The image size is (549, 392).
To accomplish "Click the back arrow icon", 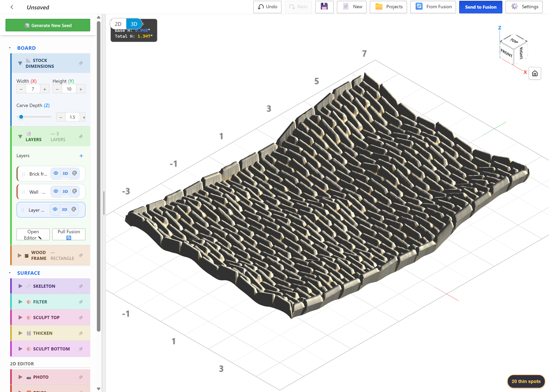I will click(x=12, y=7).
